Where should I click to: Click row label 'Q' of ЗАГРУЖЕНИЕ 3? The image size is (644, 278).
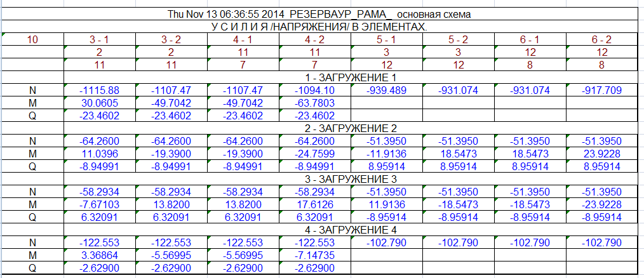pyautogui.click(x=32, y=217)
